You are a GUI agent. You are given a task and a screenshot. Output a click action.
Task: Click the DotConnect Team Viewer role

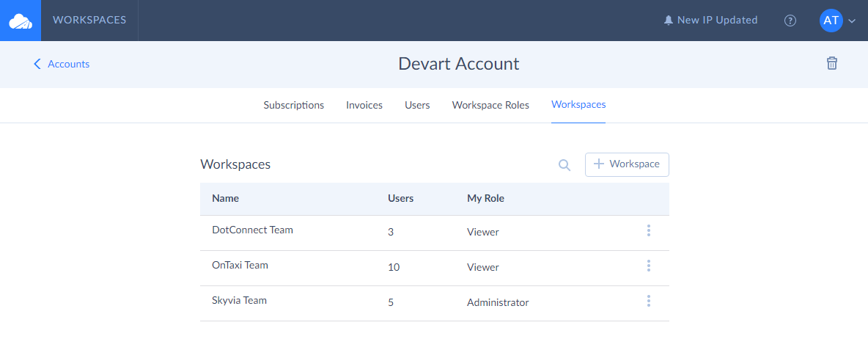click(482, 233)
